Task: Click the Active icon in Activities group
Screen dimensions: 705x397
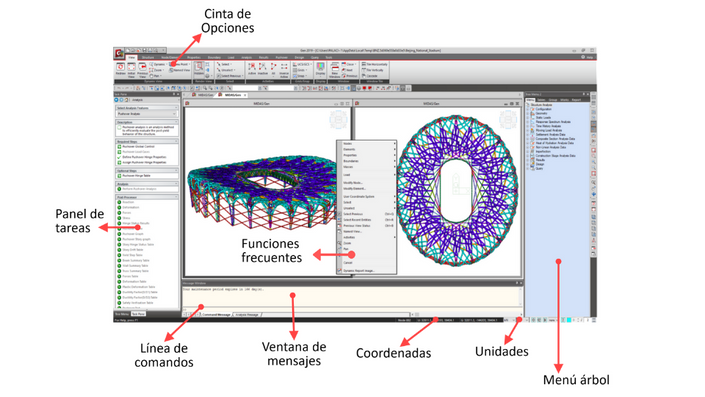Action: click(252, 67)
